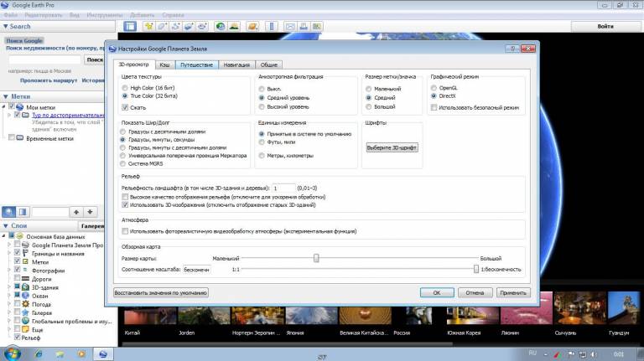Click the Войти sign-in button
The image size is (644, 361).
coord(605,26)
